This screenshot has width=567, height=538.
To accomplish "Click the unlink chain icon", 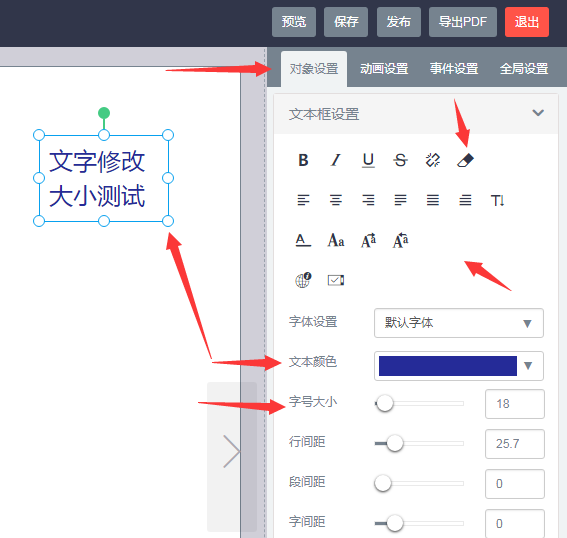I will click(x=433, y=160).
